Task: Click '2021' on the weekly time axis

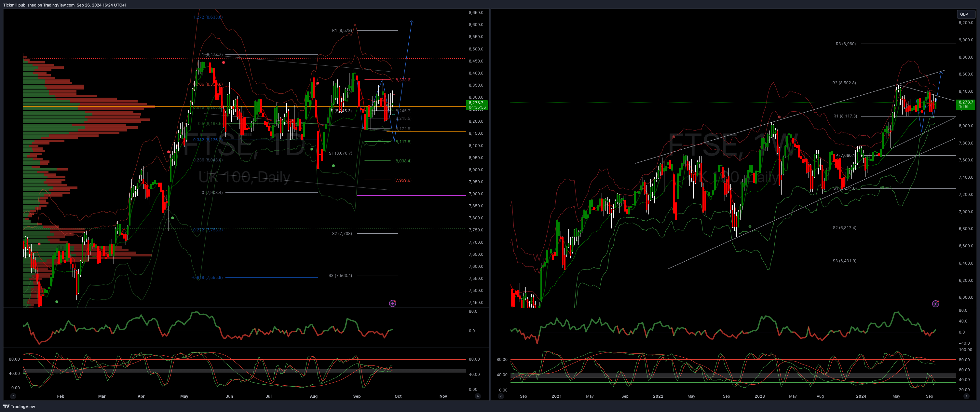Action: click(x=557, y=396)
